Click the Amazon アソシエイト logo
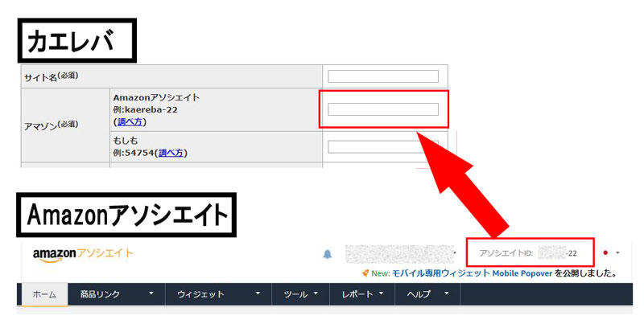 [83, 254]
